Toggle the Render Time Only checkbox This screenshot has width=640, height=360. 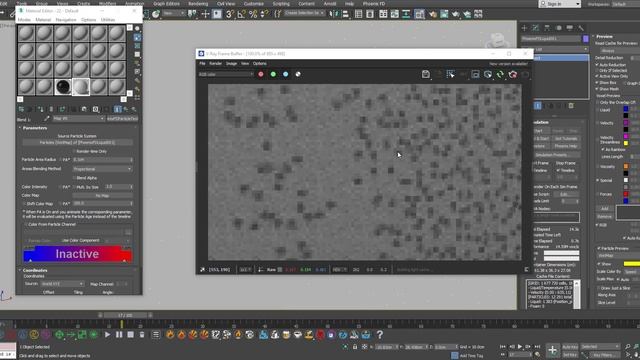click(x=74, y=151)
